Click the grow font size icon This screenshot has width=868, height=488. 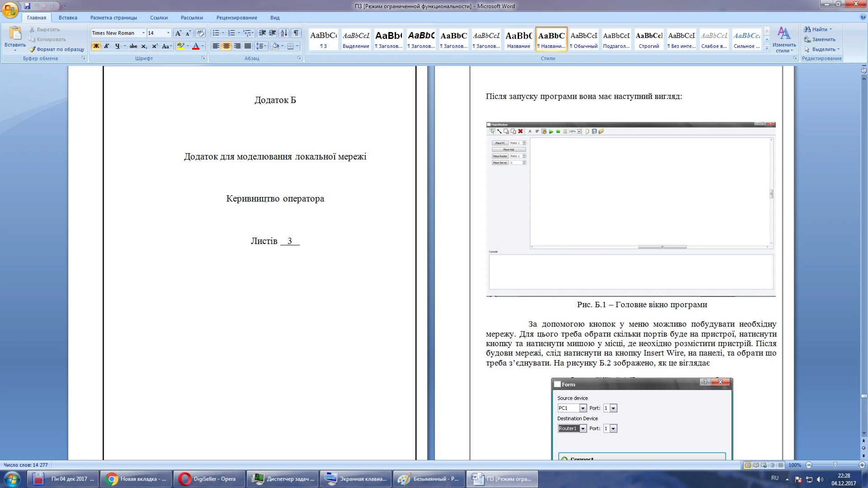pos(178,33)
